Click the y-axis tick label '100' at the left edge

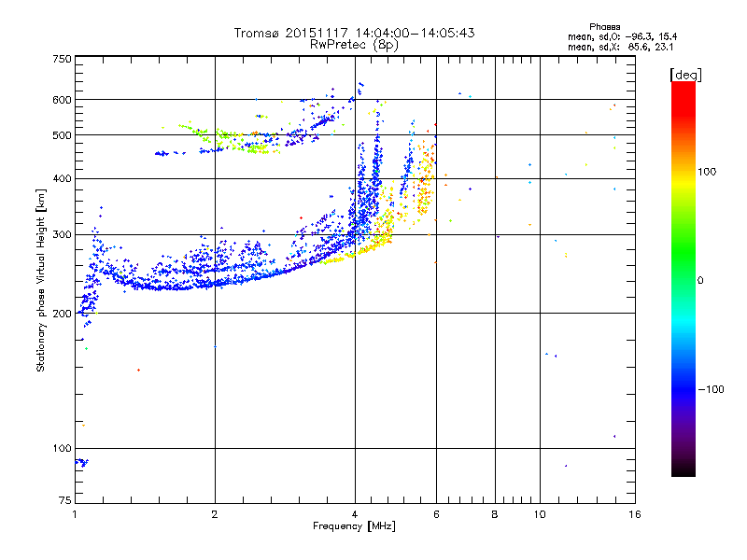[x=62, y=448]
